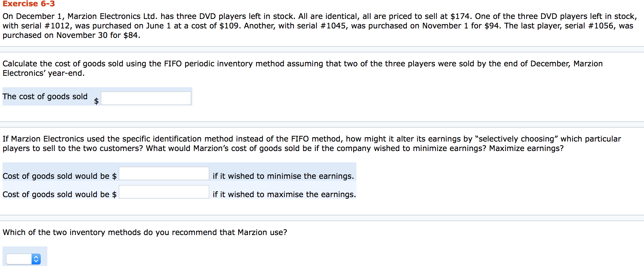Click 'Which of the two inventory methods' question

click(x=144, y=232)
